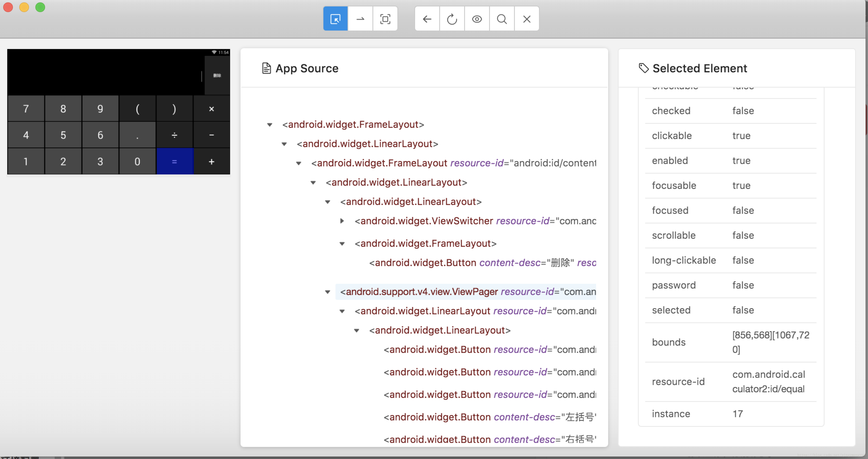Collapse the android.support.v4.view.ViewPager node
Screen dimensions: 868x459
coord(328,292)
